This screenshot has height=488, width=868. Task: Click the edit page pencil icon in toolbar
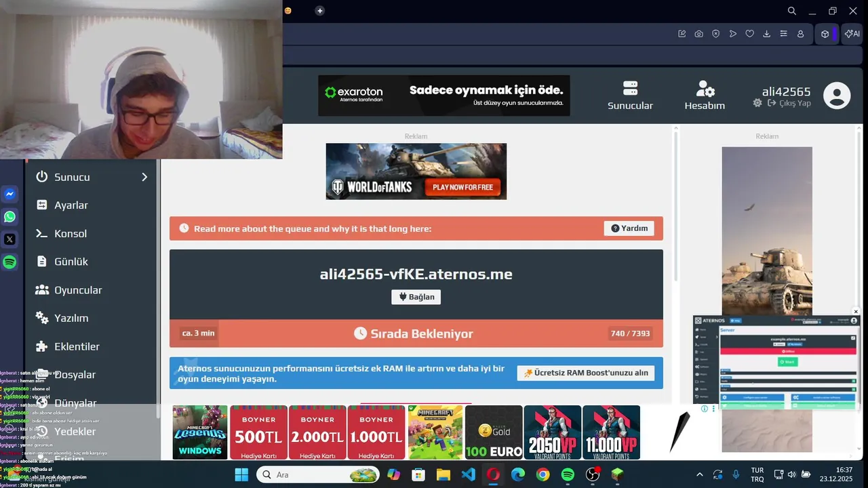(682, 34)
